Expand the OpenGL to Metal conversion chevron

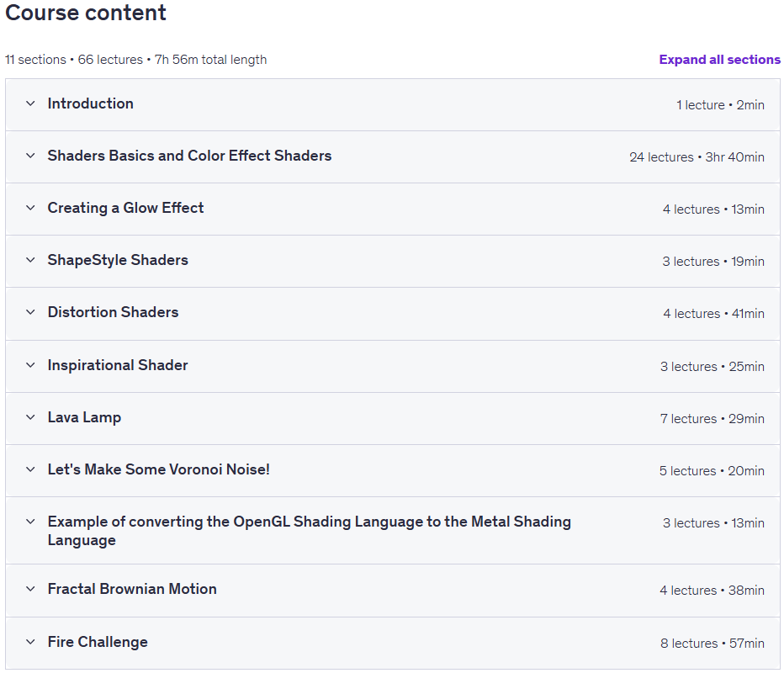30,522
